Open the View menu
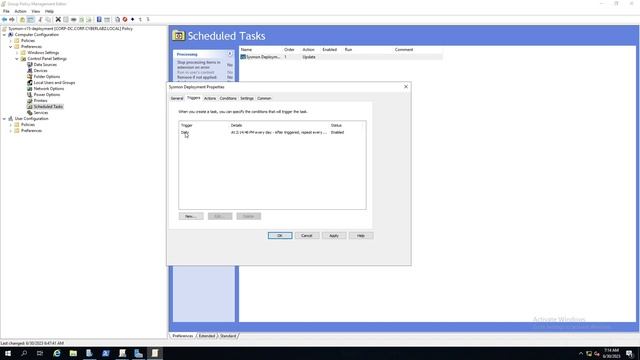 click(36, 11)
